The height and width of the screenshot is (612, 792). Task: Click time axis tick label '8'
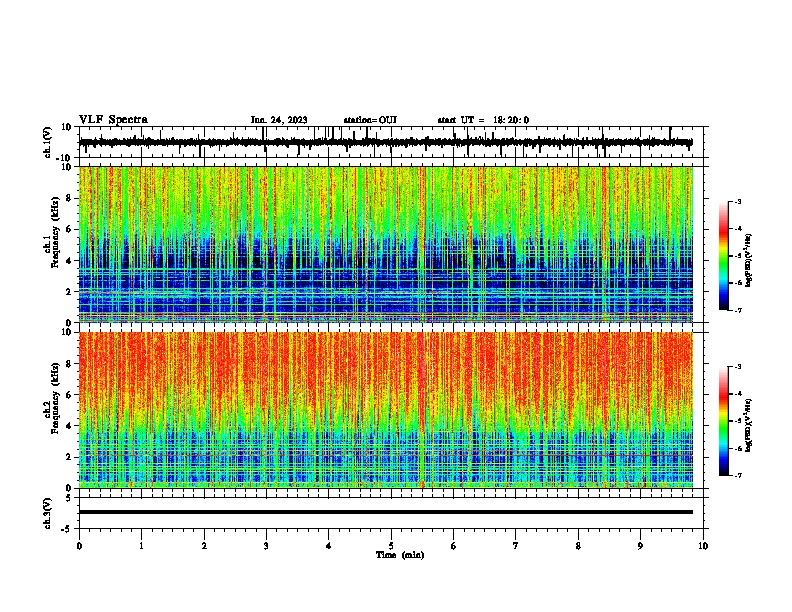click(578, 546)
